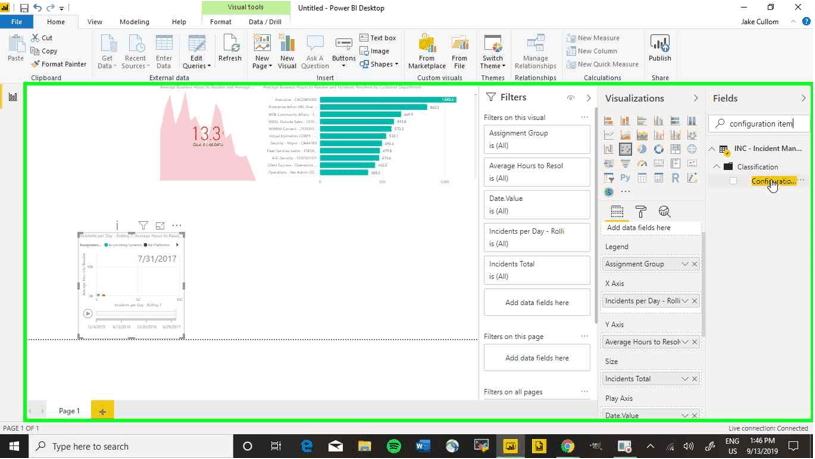Click the visual header filter icon
The width and height of the screenshot is (815, 459).
pyautogui.click(x=143, y=226)
